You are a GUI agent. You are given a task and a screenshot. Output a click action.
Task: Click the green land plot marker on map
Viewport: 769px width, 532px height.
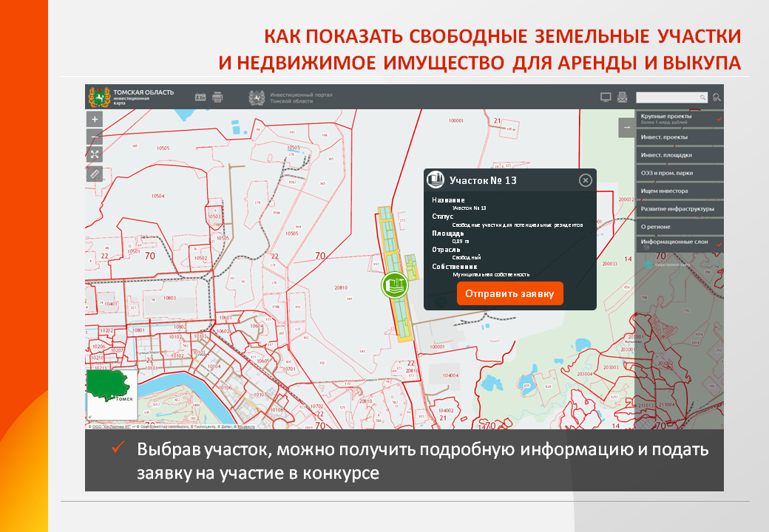395,284
